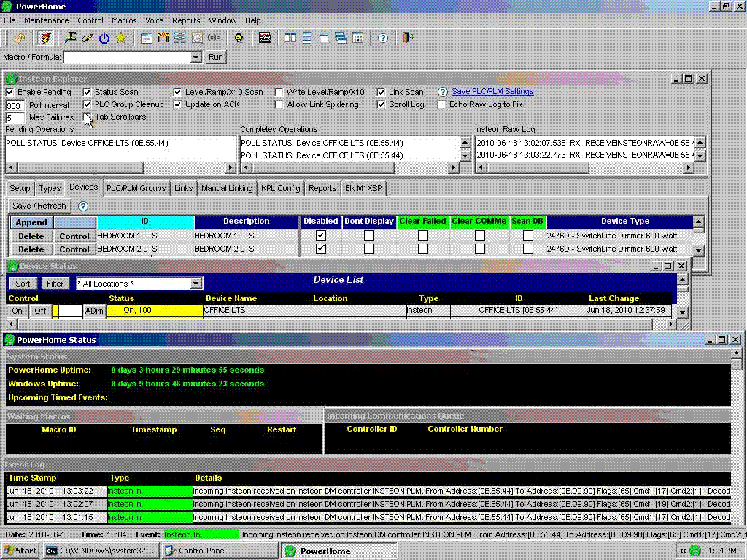
Task: Click the Clear Failed column header
Action: [422, 222]
